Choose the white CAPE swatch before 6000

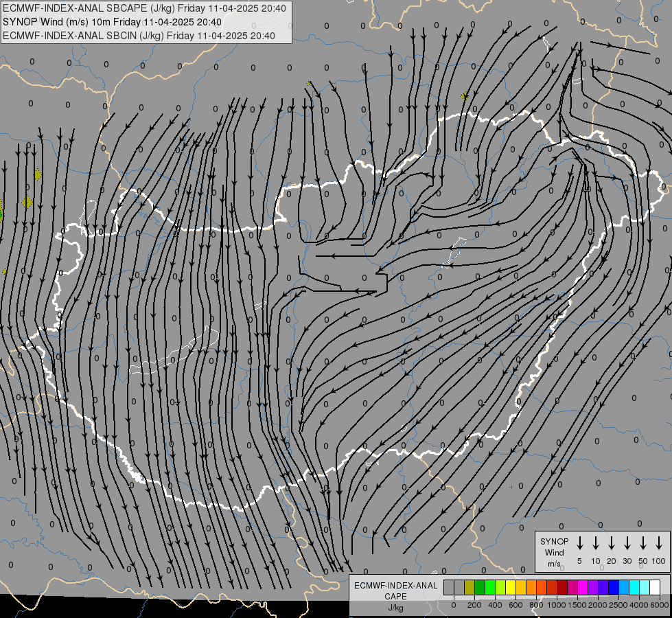[656, 587]
